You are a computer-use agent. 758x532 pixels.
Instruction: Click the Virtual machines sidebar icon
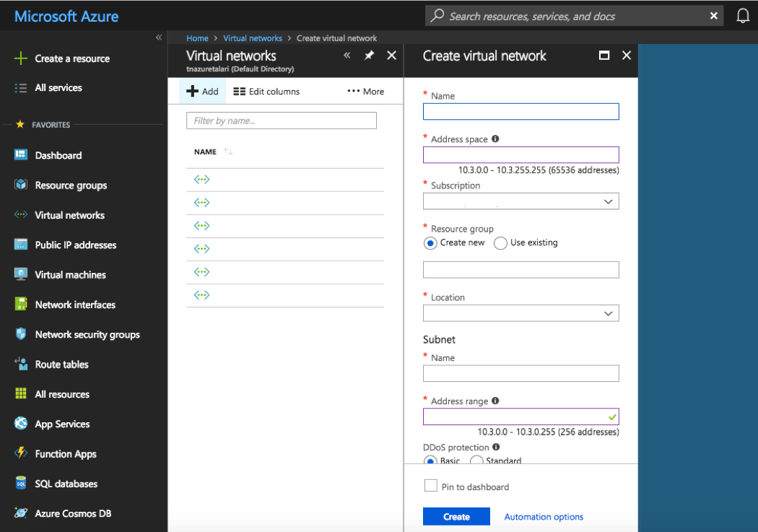pyautogui.click(x=21, y=275)
